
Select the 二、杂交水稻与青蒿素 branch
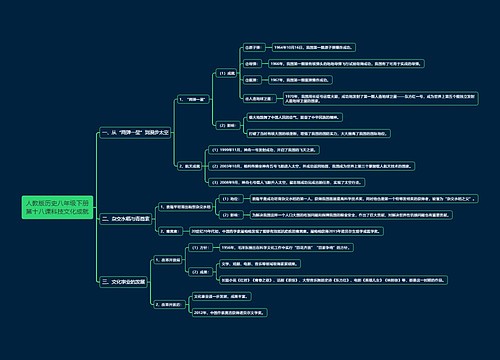(126, 219)
